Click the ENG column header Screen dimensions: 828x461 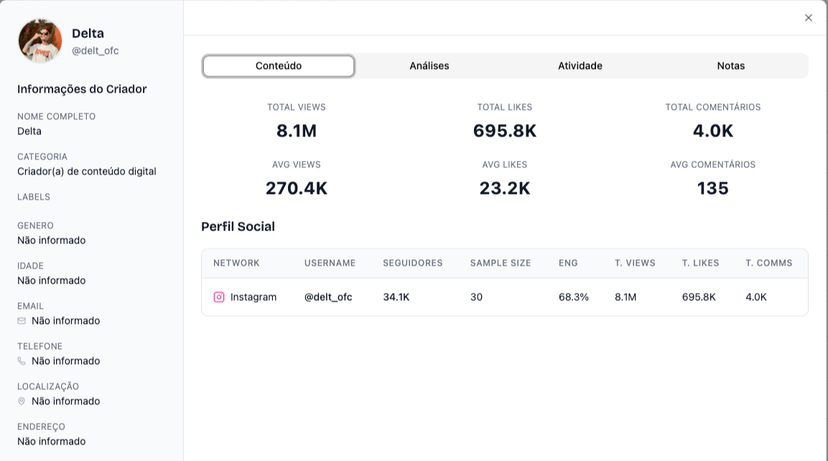[x=568, y=263]
